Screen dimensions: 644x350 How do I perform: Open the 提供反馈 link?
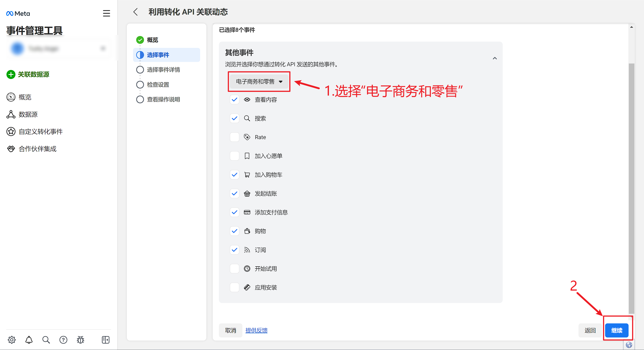tap(256, 330)
